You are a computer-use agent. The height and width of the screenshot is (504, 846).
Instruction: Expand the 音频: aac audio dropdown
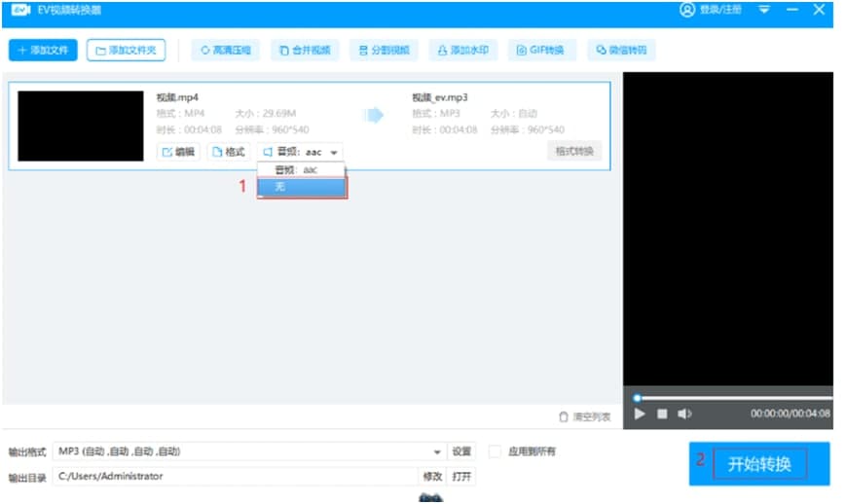pos(300,152)
